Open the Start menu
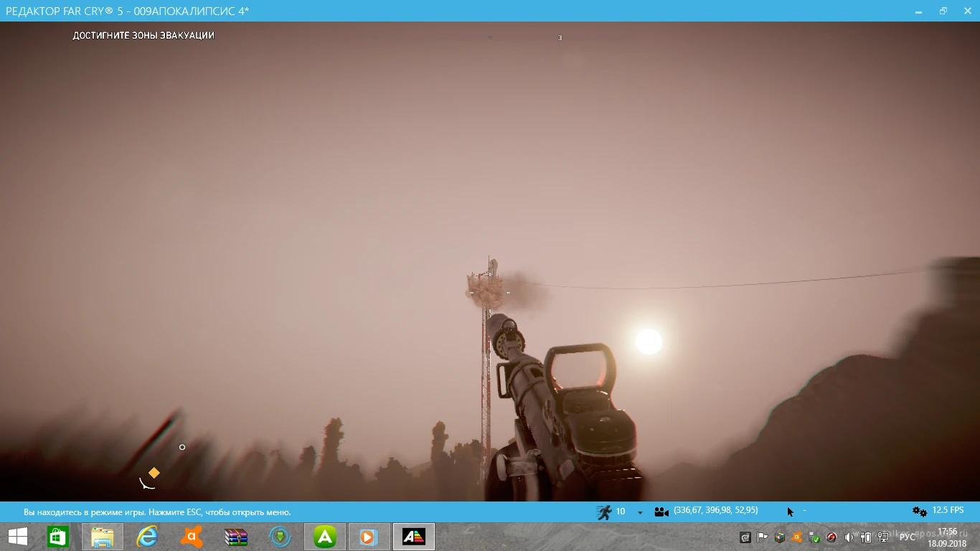The image size is (980, 551). click(x=16, y=537)
